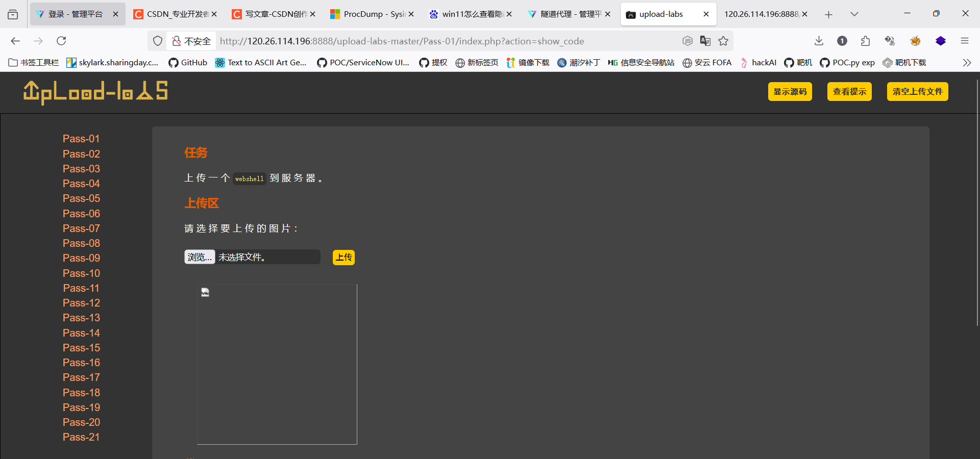Viewport: 980px width, 459px height.
Task: Open the 安云 FOFA bookmark
Action: pos(707,63)
